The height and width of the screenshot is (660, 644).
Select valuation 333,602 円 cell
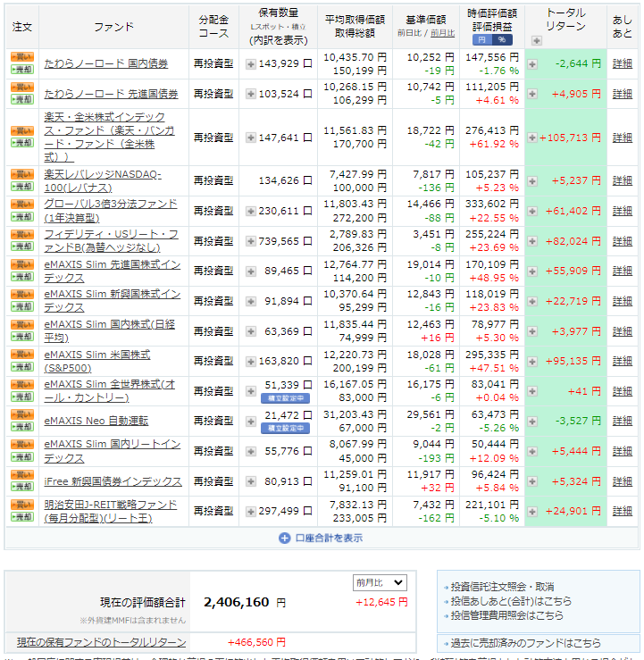[491, 205]
